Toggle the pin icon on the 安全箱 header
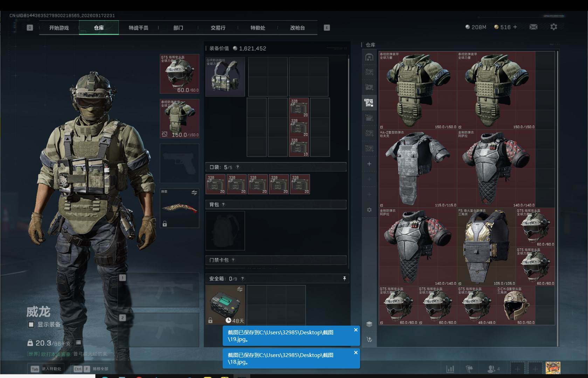 pyautogui.click(x=344, y=278)
